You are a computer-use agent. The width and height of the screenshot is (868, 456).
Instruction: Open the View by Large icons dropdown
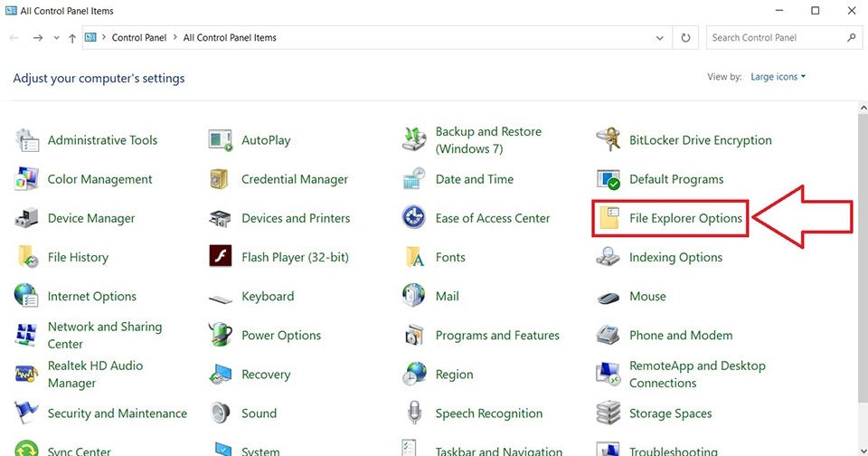(778, 77)
